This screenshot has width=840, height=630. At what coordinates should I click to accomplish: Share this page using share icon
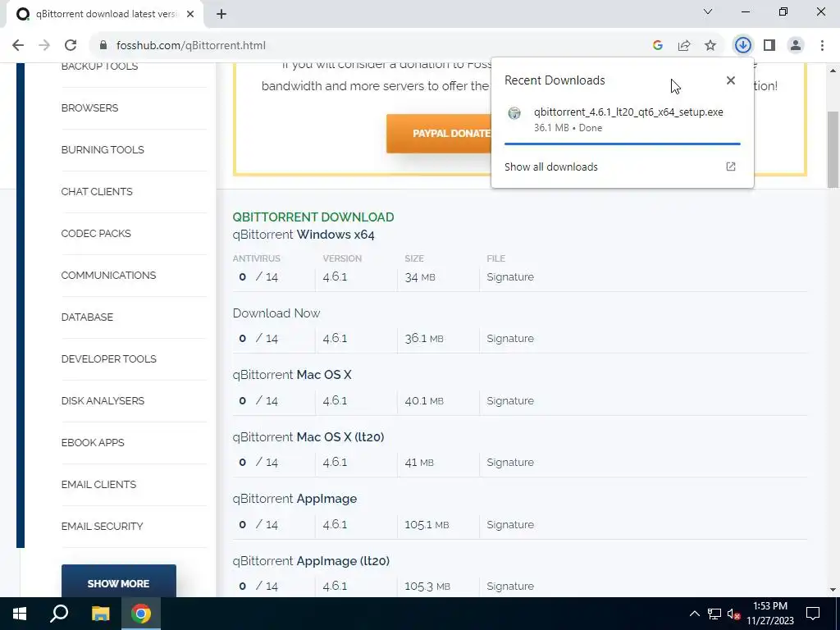[684, 46]
